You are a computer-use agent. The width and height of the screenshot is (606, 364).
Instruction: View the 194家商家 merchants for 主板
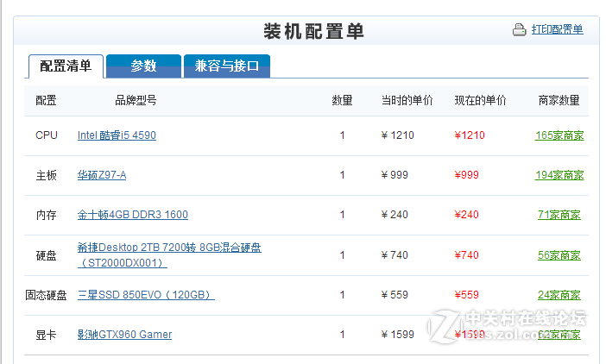pyautogui.click(x=559, y=175)
